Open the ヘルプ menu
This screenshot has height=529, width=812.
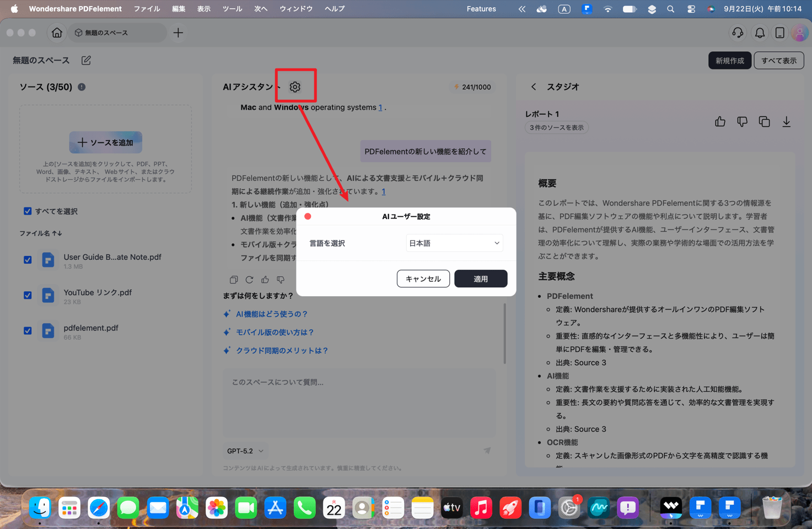(x=335, y=9)
